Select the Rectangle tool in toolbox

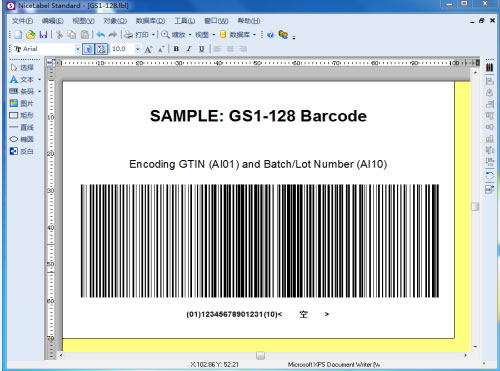pyautogui.click(x=22, y=115)
